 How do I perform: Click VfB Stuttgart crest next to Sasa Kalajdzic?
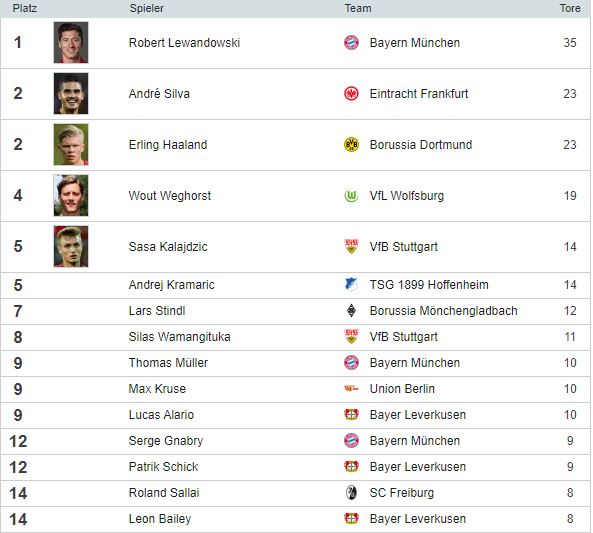tap(351, 246)
